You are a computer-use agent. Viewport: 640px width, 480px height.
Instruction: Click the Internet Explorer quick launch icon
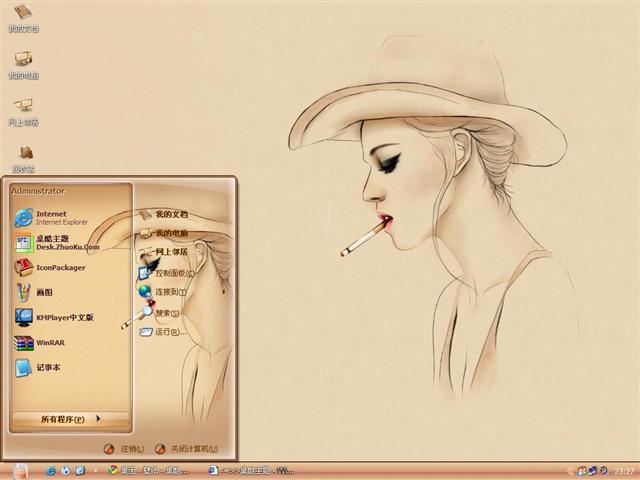pos(51,471)
